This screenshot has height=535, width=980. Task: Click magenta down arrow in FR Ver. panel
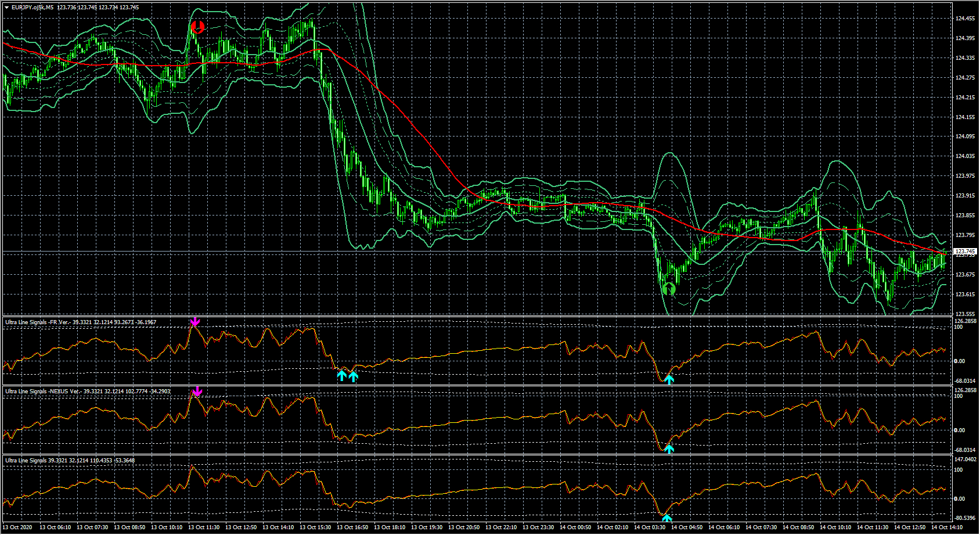[195, 322]
